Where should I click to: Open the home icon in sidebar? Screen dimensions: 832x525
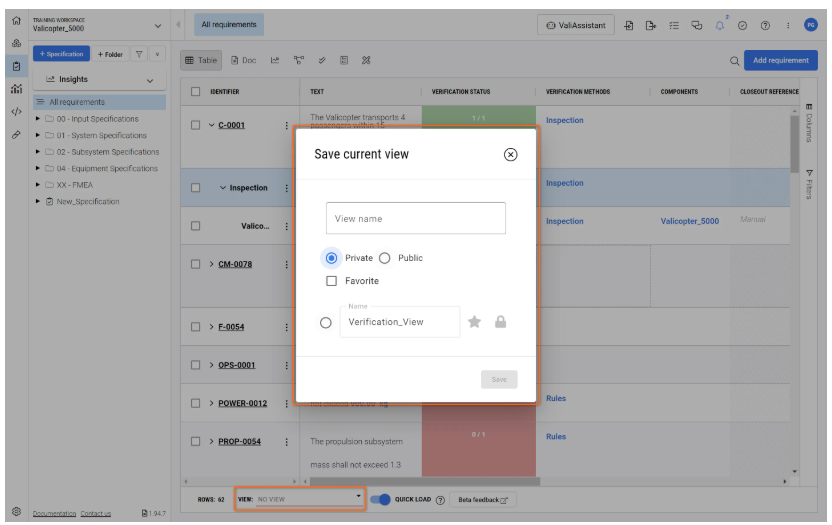pos(16,21)
